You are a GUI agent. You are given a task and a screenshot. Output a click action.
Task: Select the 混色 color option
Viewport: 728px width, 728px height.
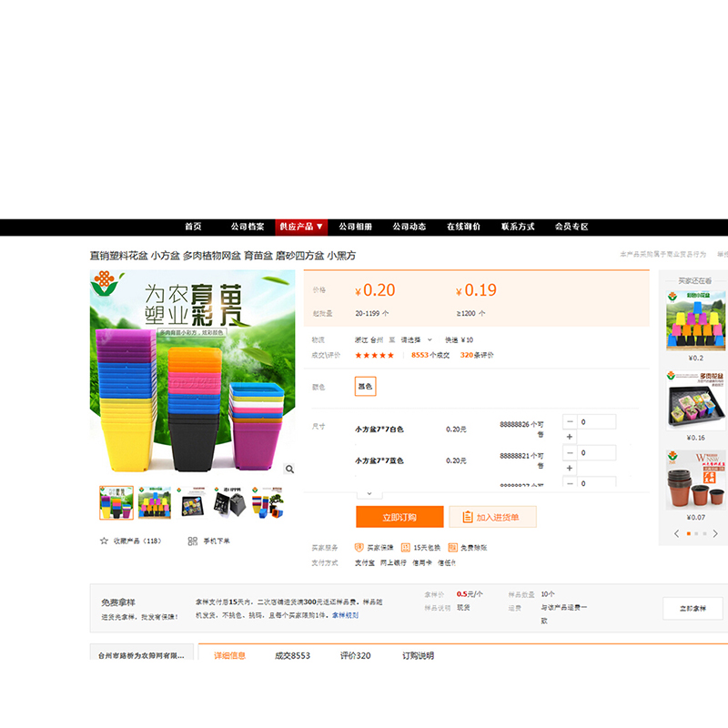[365, 387]
